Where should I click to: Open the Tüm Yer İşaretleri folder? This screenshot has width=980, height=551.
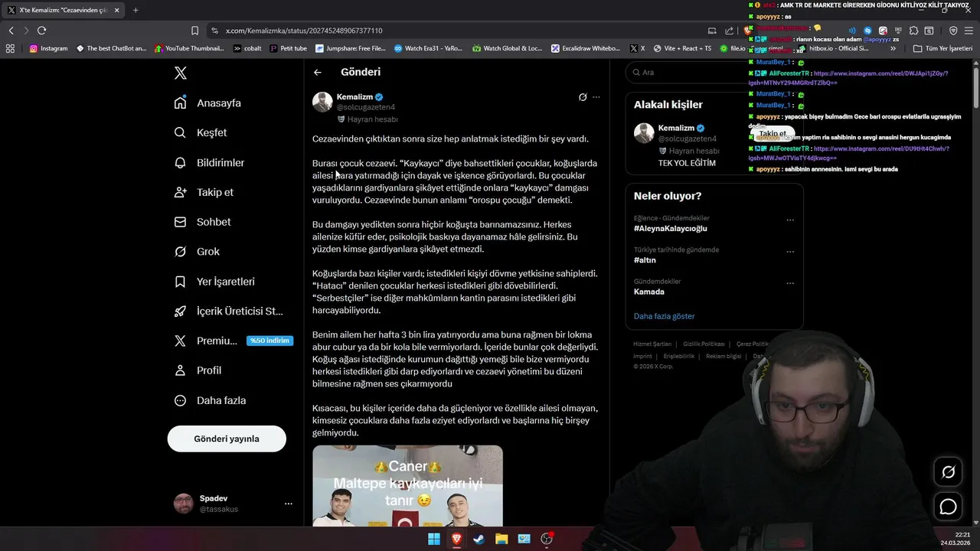(x=942, y=48)
